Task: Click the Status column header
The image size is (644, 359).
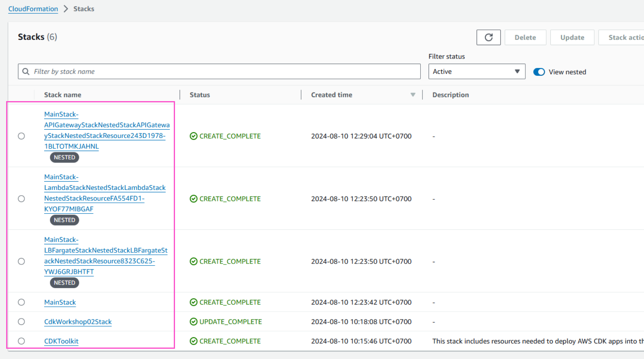Action: pos(200,95)
